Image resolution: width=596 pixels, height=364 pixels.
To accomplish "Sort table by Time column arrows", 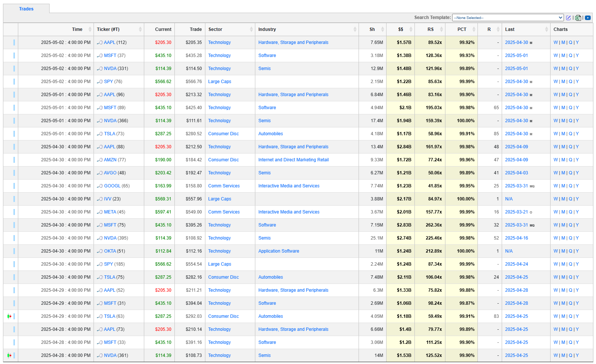I will pyautogui.click(x=90, y=29).
